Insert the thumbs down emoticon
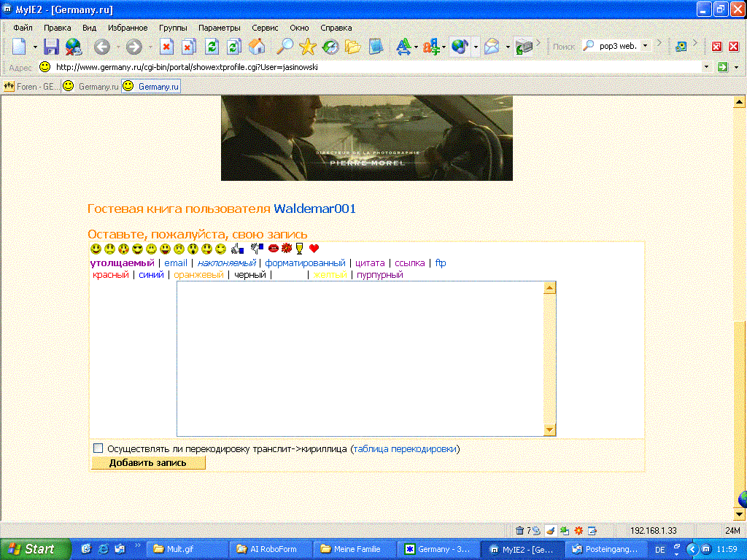The image size is (747, 560). [257, 248]
